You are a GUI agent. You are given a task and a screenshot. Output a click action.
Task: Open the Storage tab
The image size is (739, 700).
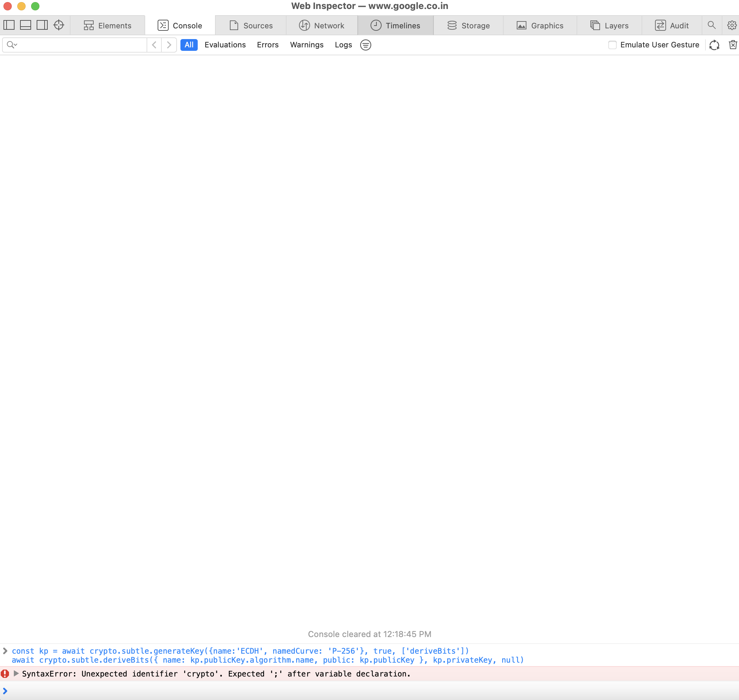click(x=468, y=25)
